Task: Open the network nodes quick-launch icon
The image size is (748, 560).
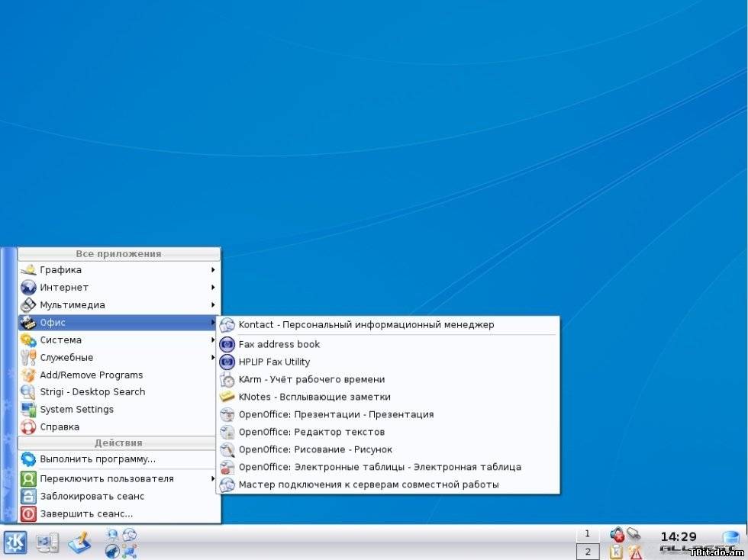Action: (x=129, y=551)
